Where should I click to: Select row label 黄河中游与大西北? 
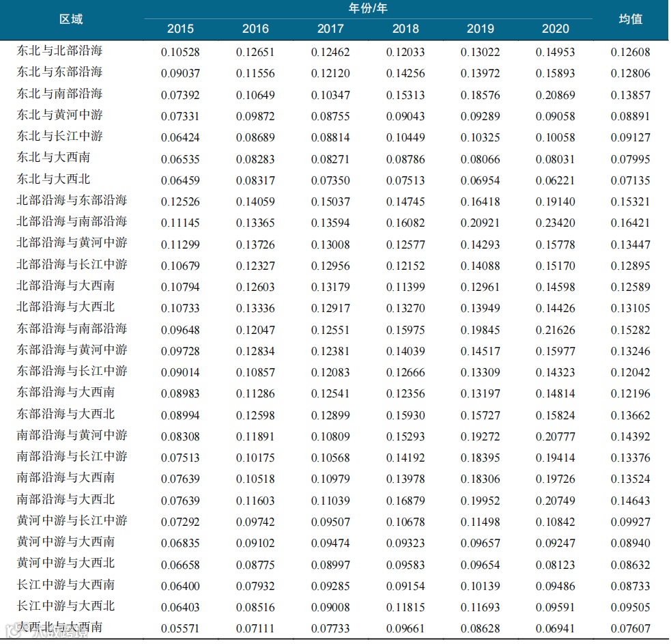(66, 563)
